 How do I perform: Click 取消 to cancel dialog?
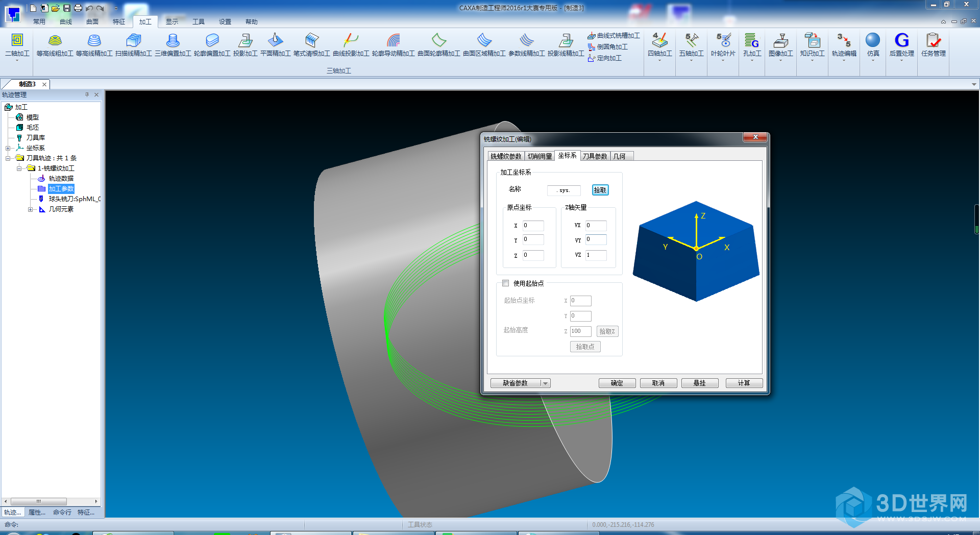(x=658, y=383)
